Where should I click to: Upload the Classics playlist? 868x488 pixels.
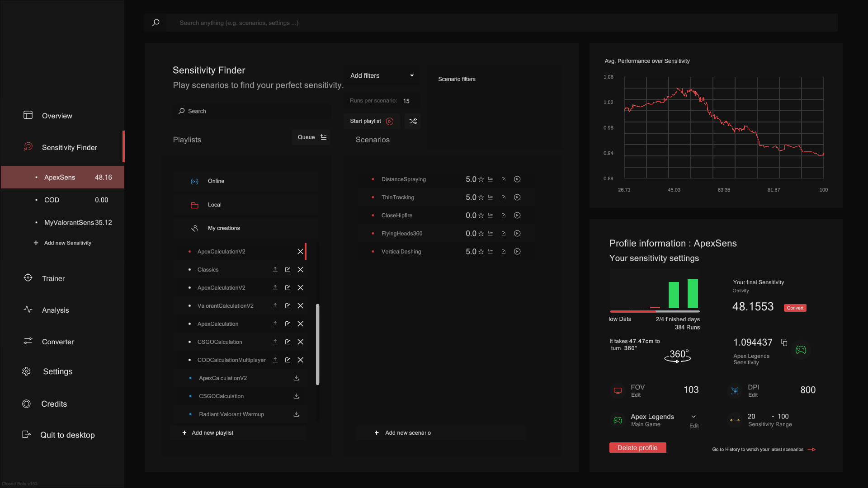tap(275, 270)
